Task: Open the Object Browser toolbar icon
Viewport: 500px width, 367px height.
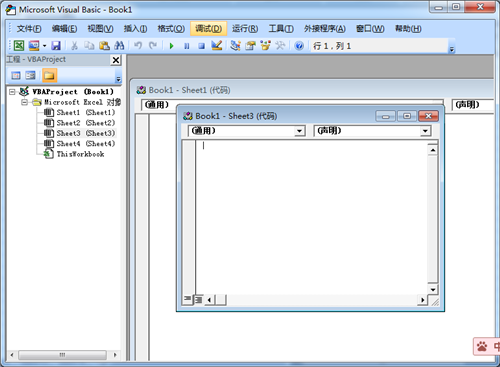Action: pos(265,45)
